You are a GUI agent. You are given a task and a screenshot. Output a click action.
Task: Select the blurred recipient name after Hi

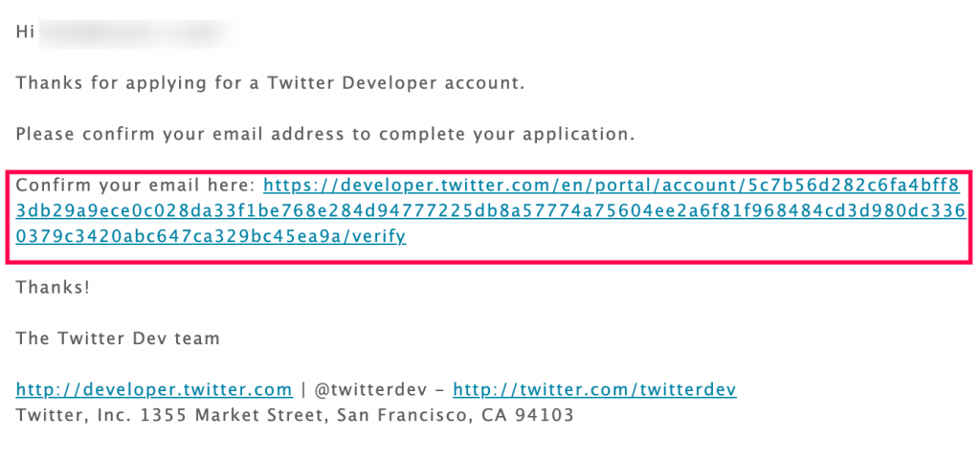pos(138,33)
